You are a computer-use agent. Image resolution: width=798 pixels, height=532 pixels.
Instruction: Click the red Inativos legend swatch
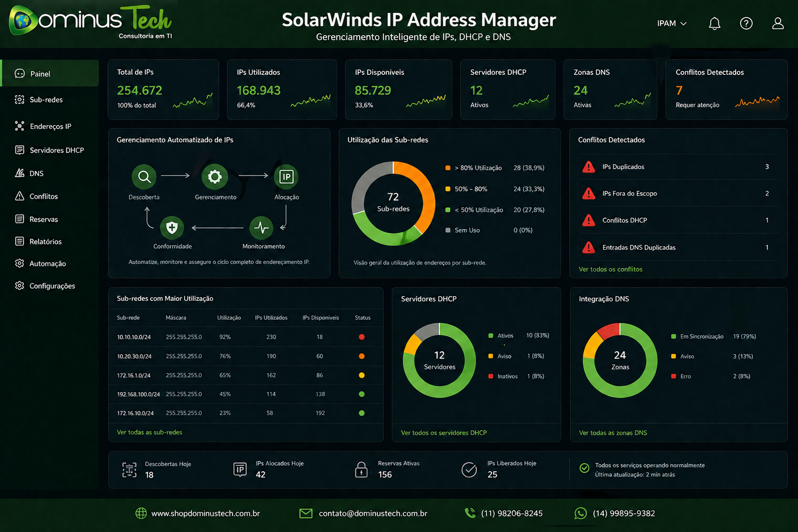point(491,376)
